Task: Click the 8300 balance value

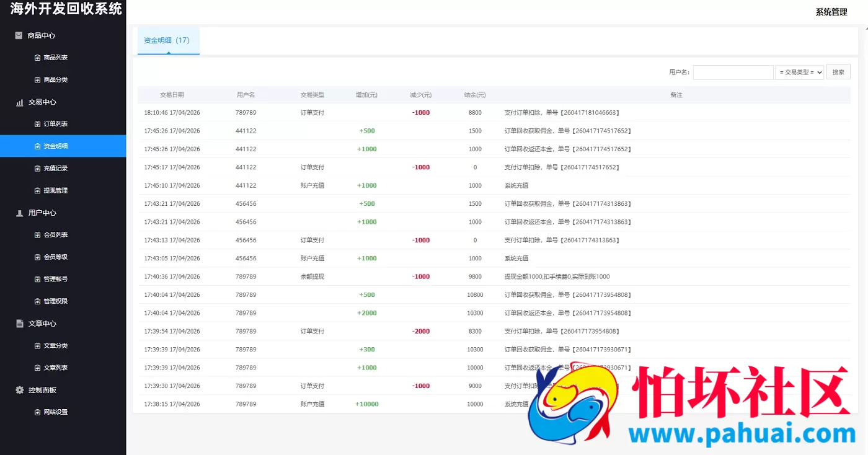Action: pos(475,331)
